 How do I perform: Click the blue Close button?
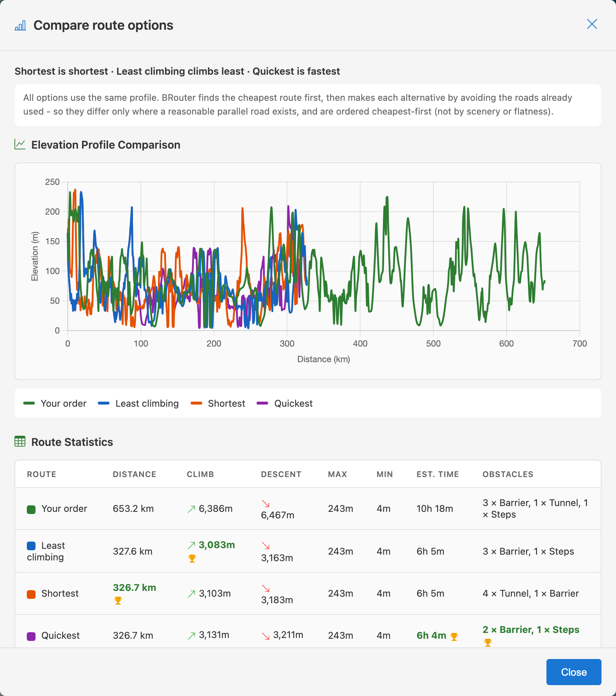click(574, 672)
